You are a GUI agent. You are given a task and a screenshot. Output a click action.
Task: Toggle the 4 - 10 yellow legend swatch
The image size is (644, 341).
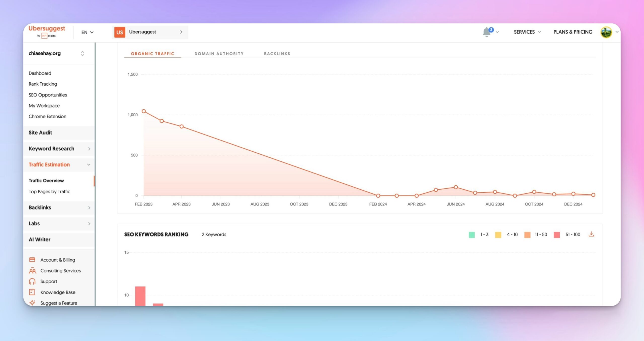pos(498,235)
